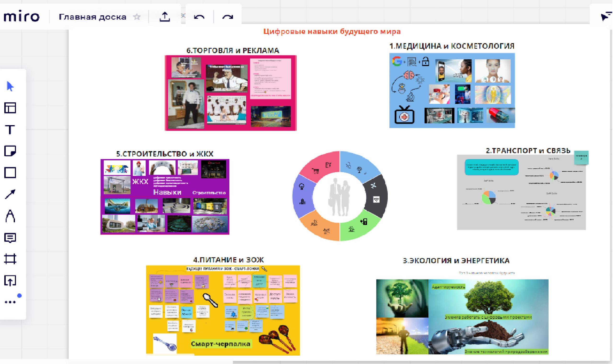Select the cursor arrow tool

(10, 86)
